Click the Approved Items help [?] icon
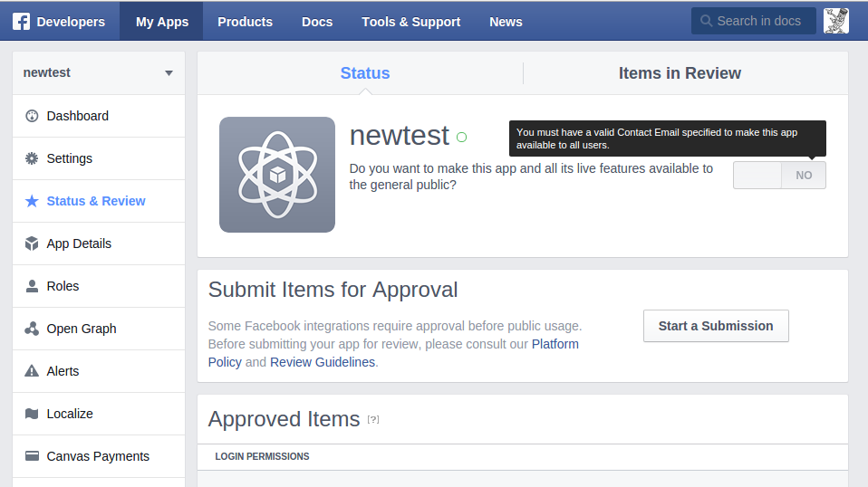The image size is (868, 487). tap(373, 419)
